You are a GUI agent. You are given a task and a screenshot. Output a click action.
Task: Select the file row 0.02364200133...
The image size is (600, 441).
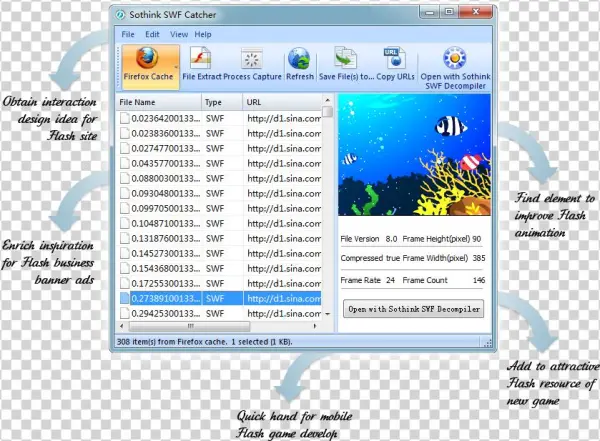pyautogui.click(x=160, y=118)
